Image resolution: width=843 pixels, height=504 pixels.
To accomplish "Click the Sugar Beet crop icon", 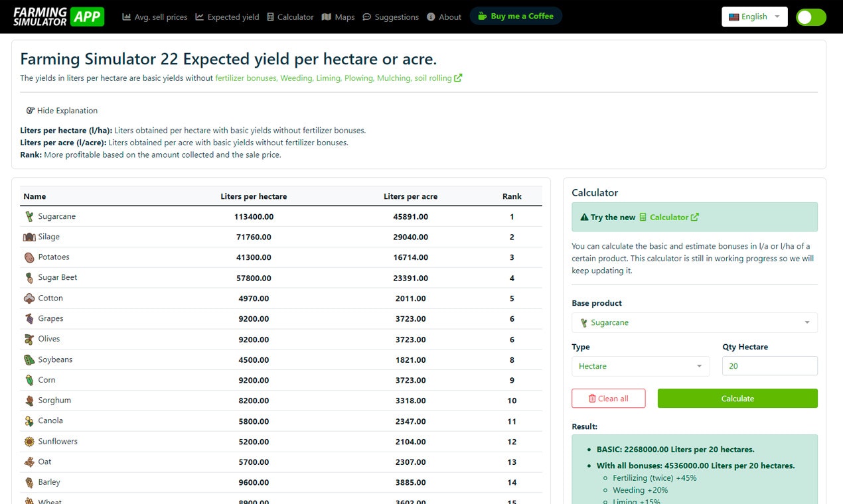I will tap(29, 278).
